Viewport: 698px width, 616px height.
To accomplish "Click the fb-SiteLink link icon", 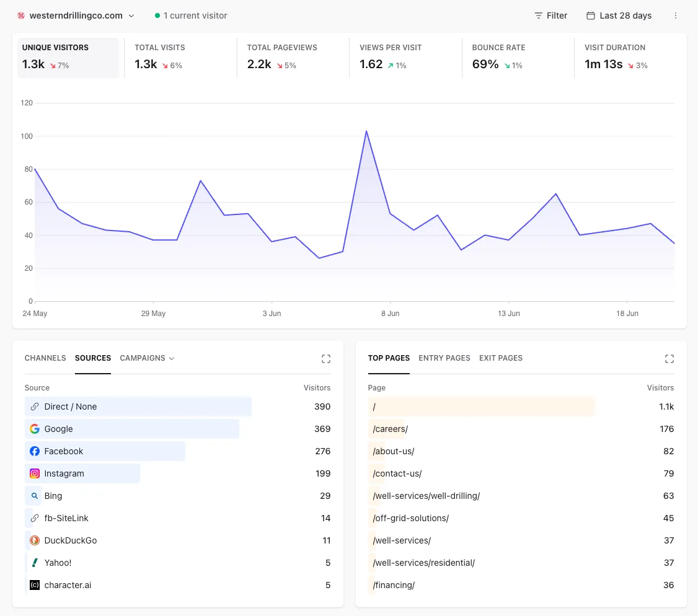I will [34, 518].
